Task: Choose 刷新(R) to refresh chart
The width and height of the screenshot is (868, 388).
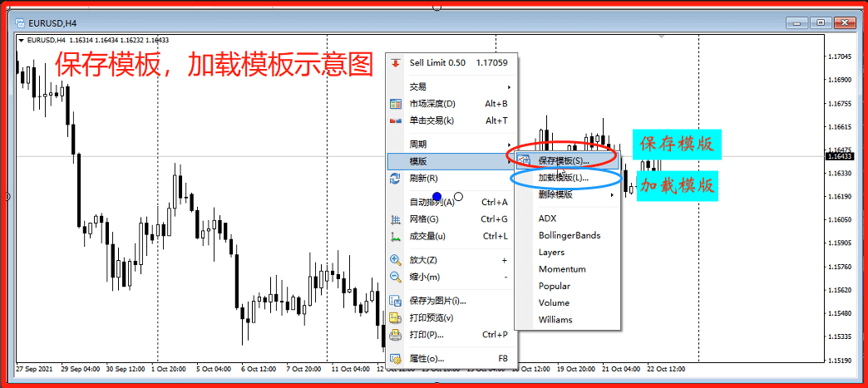Action: [x=451, y=179]
